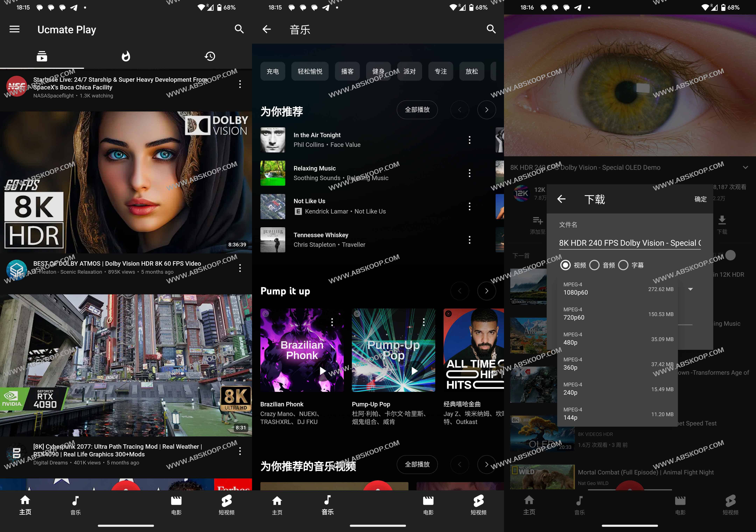Edit the 文件名 filename field
Viewport: 756px width, 532px height.
point(629,243)
